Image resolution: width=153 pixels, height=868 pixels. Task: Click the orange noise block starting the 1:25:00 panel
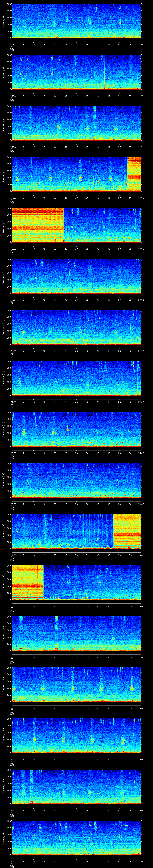click(28, 583)
